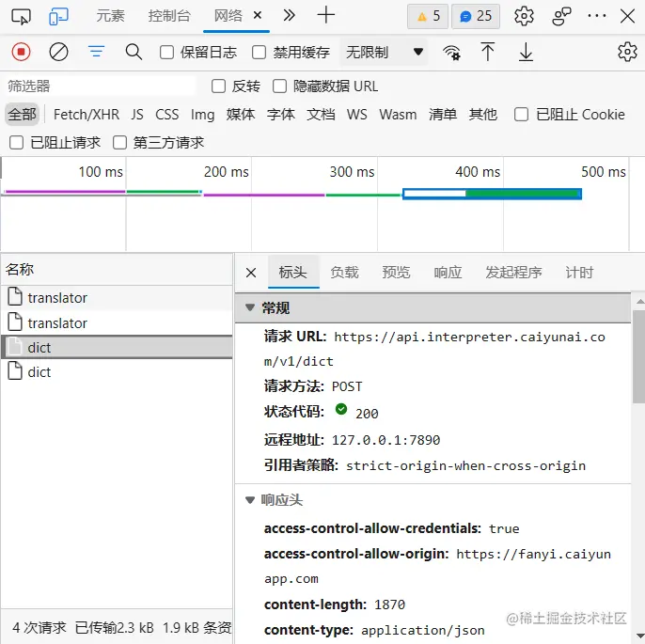Select first translator request
Viewport: 645px width, 644px height.
pyautogui.click(x=117, y=298)
